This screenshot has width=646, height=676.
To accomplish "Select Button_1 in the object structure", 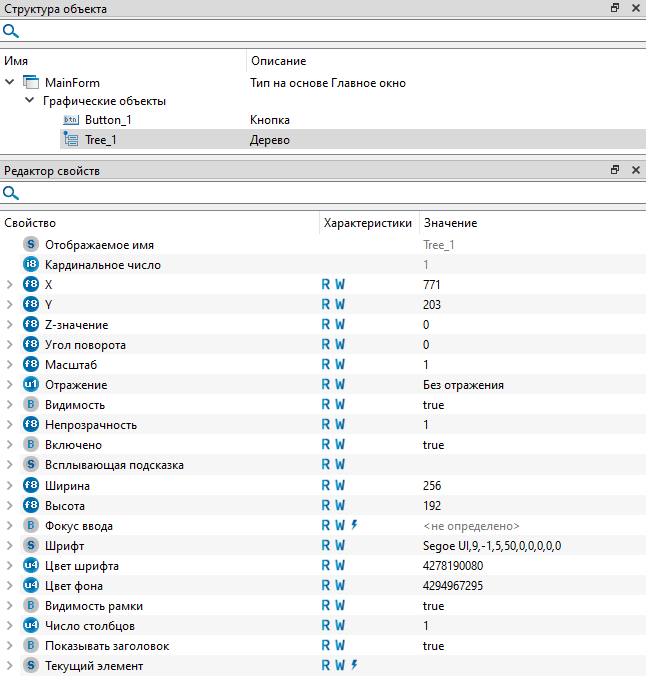I will pos(108,120).
